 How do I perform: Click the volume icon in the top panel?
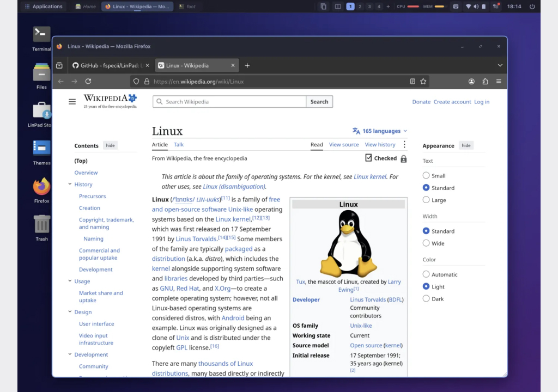point(476,7)
